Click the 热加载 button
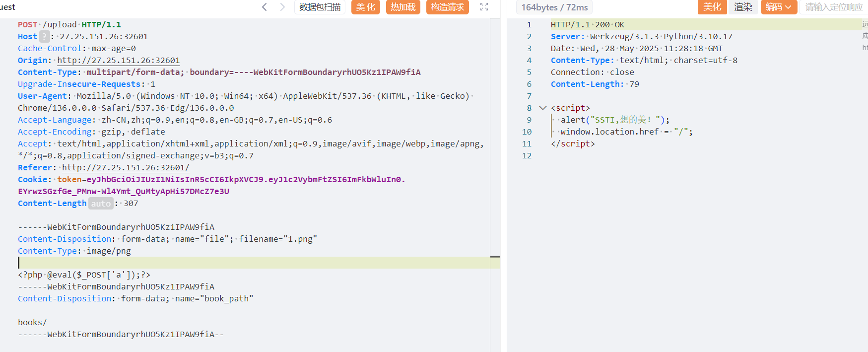 pyautogui.click(x=403, y=7)
